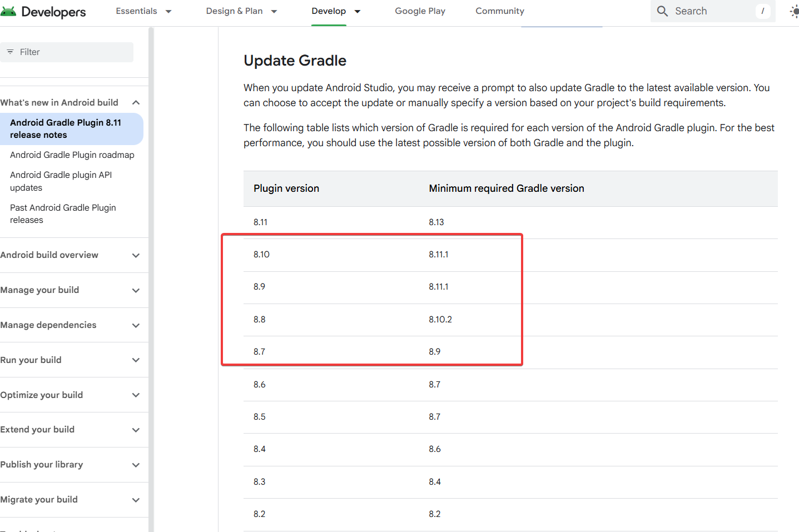Go to the Google Play tab

pyautogui.click(x=420, y=11)
